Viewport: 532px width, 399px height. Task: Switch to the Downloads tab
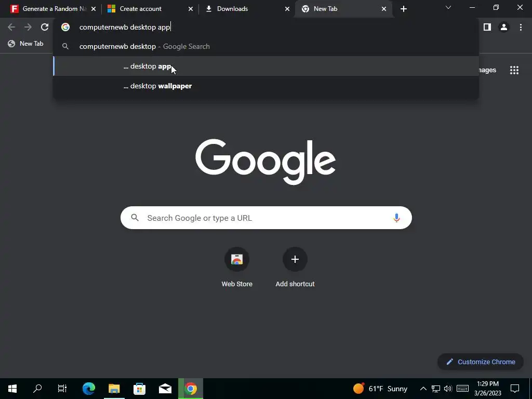[247, 9]
